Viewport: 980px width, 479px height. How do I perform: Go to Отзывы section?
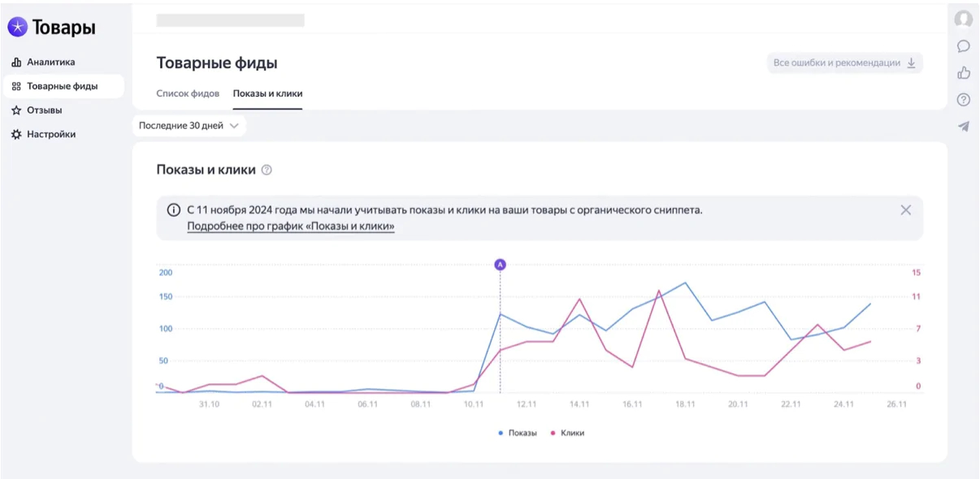[44, 110]
